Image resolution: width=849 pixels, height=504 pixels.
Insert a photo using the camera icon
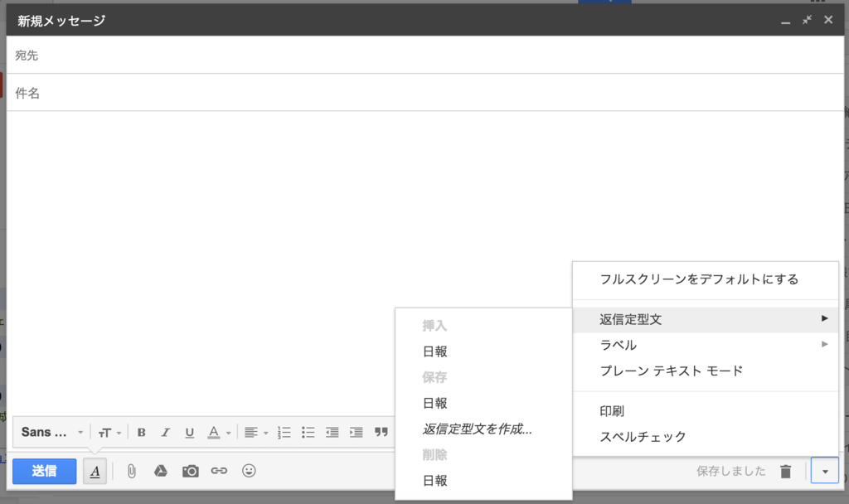[x=190, y=471]
